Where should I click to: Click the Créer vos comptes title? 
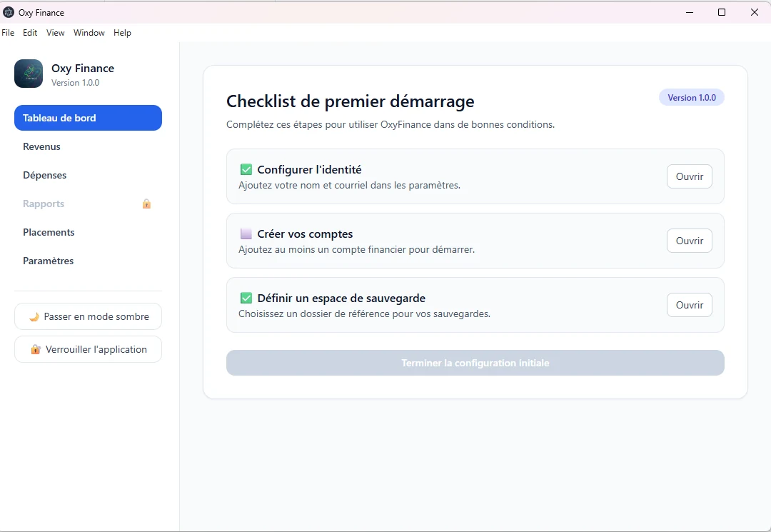[305, 234]
